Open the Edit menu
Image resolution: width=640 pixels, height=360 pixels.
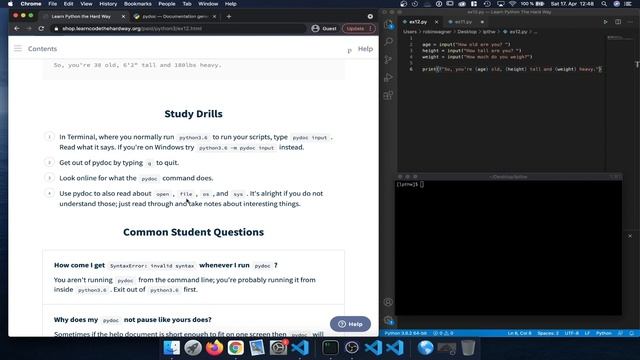point(68,4)
